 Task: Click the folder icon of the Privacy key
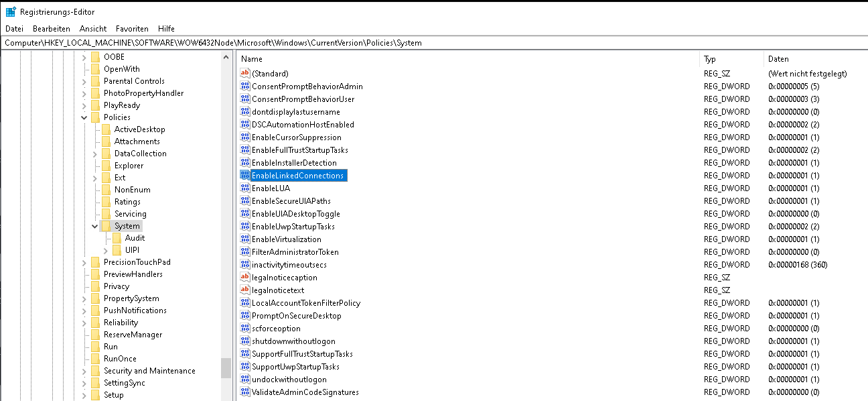[95, 286]
